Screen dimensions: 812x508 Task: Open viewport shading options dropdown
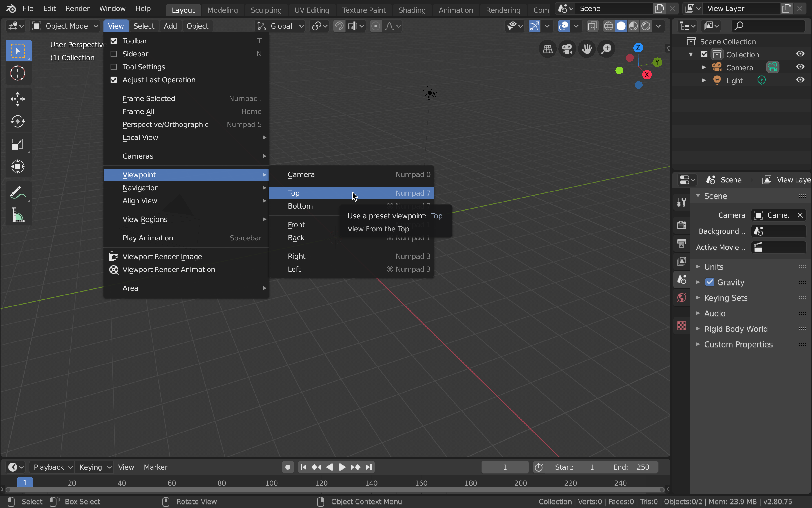658,26
